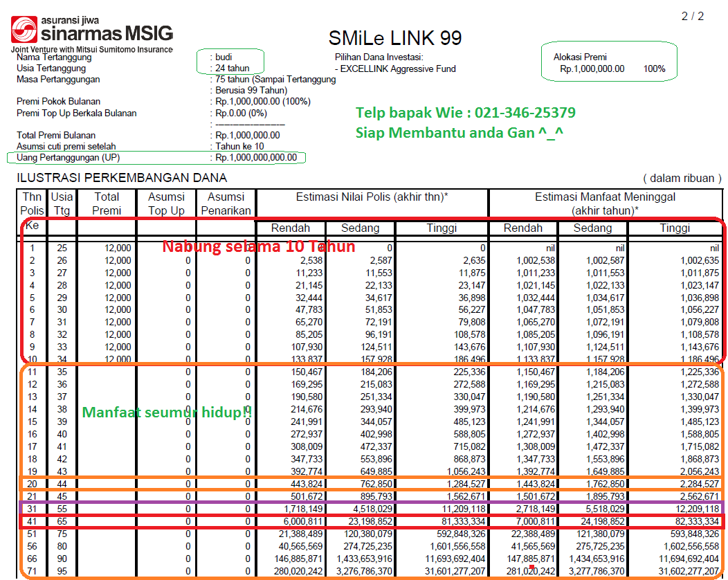Click the cell value "11,209,118"
Image resolution: width=728 pixels, height=580 pixels.
click(463, 509)
